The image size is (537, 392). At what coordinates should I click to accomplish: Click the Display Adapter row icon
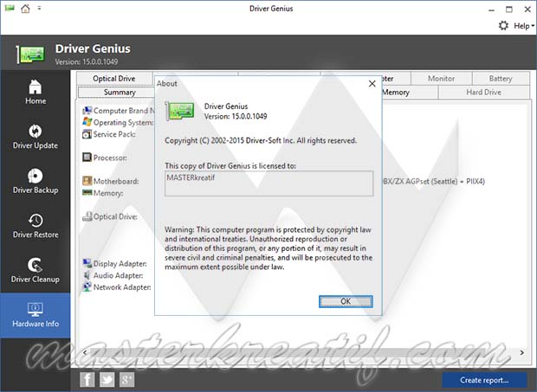(x=87, y=263)
